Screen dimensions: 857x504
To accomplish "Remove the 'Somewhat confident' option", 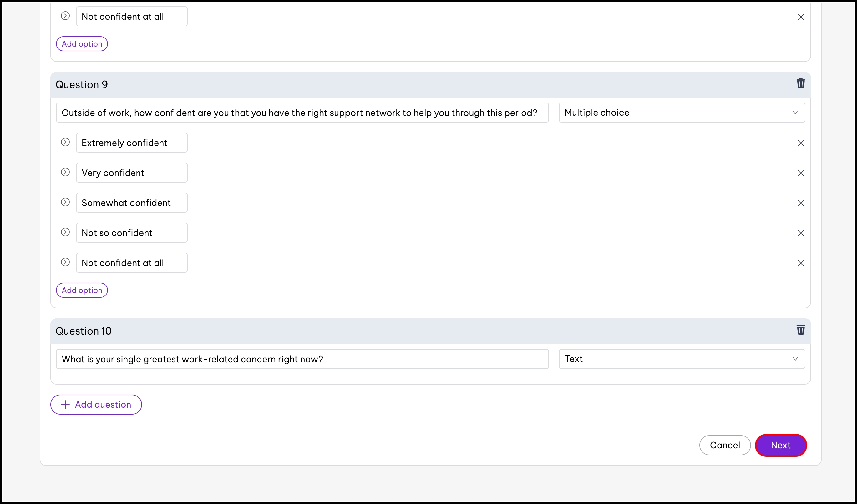I will [x=801, y=203].
